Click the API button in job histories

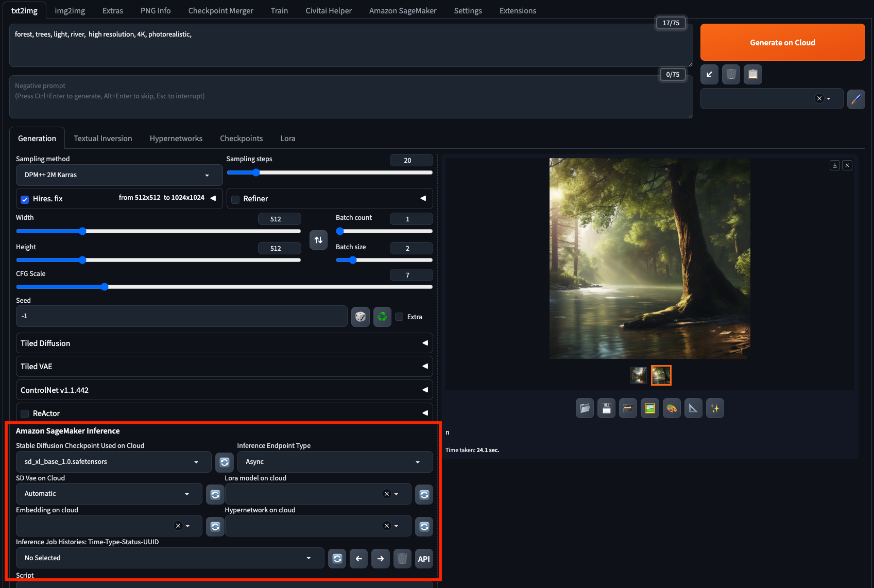[x=424, y=559]
